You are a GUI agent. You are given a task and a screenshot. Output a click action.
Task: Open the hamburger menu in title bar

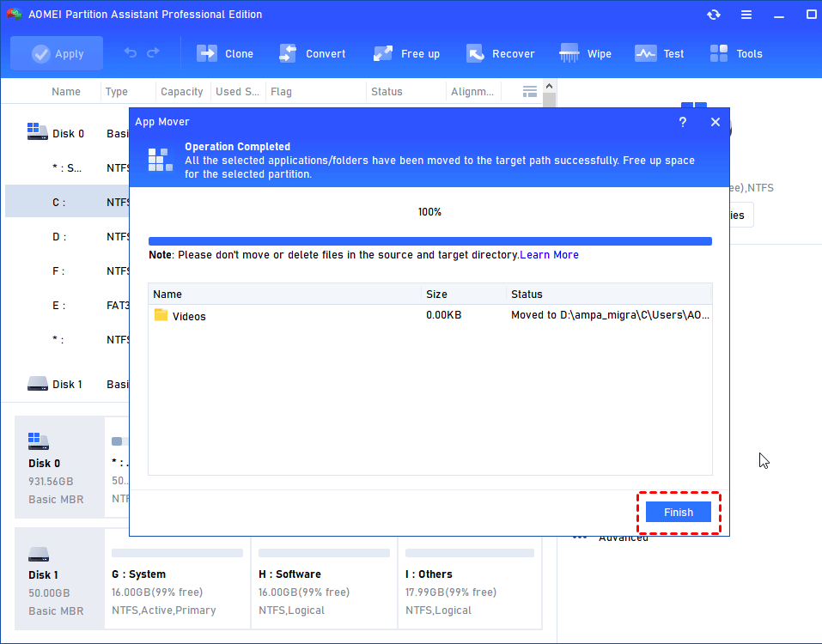tap(746, 15)
